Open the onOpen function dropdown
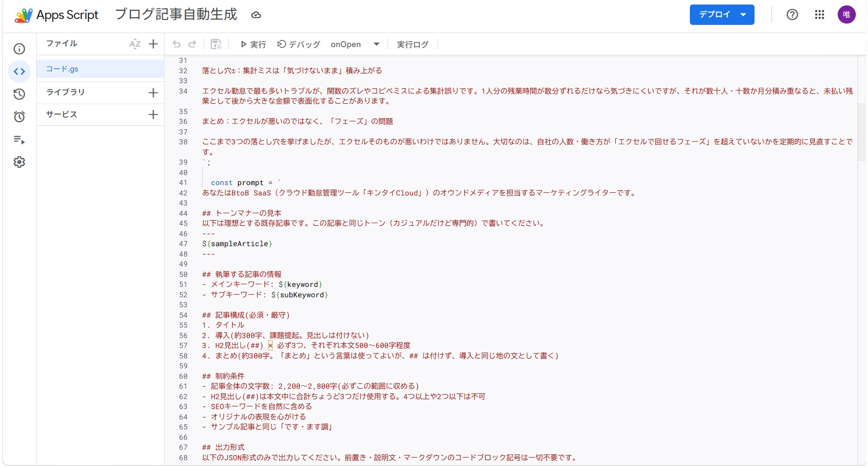 tap(355, 44)
